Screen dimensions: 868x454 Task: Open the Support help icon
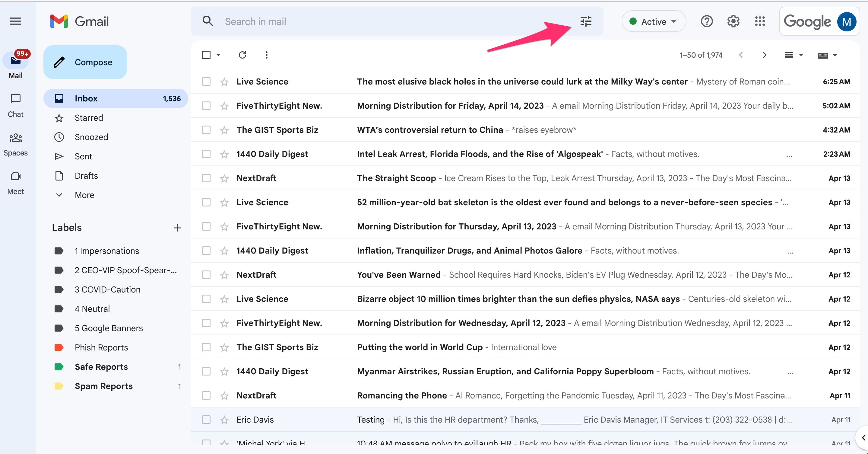(707, 21)
